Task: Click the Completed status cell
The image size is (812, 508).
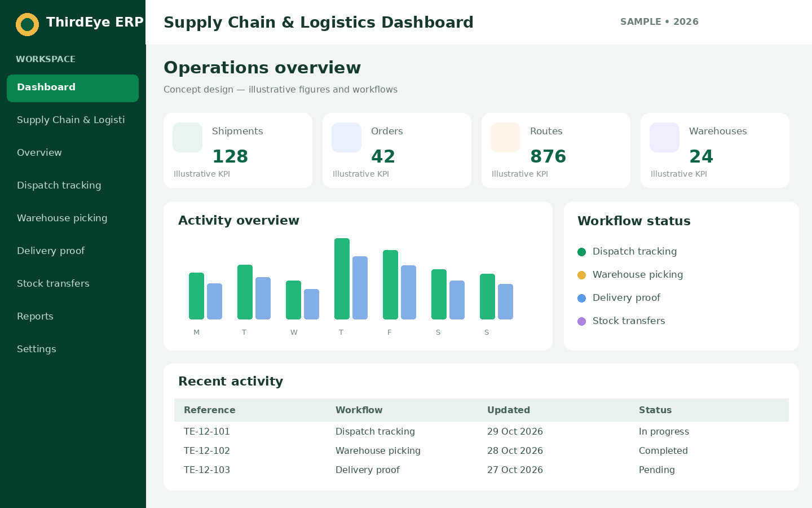Action: pos(663,450)
